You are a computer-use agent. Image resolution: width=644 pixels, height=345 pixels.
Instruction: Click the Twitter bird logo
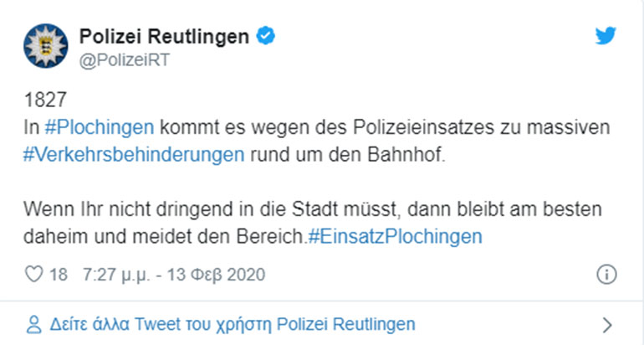[605, 36]
